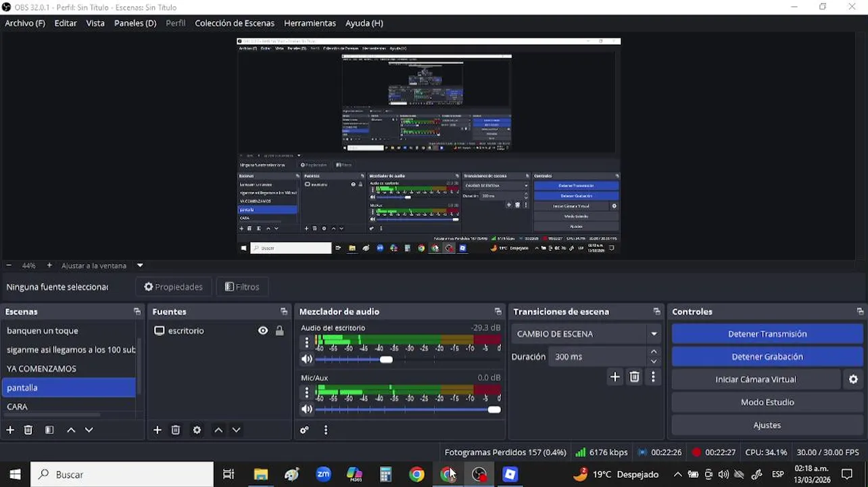The width and height of the screenshot is (868, 487).
Task: Mute Audio del escritorio speaker icon
Action: pos(307,359)
